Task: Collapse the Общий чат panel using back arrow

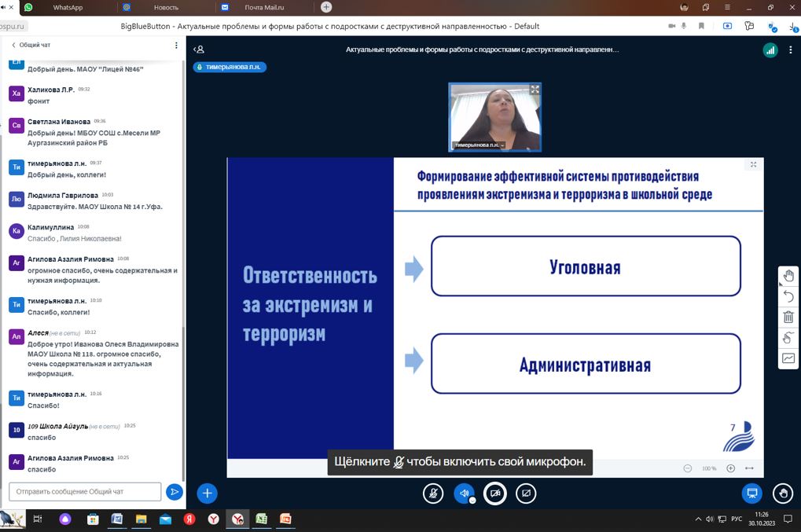Action: [13, 46]
